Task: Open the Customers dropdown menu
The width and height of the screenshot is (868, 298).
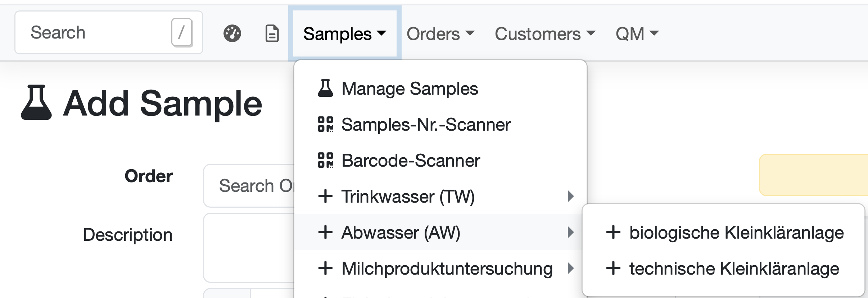Action: tap(545, 34)
